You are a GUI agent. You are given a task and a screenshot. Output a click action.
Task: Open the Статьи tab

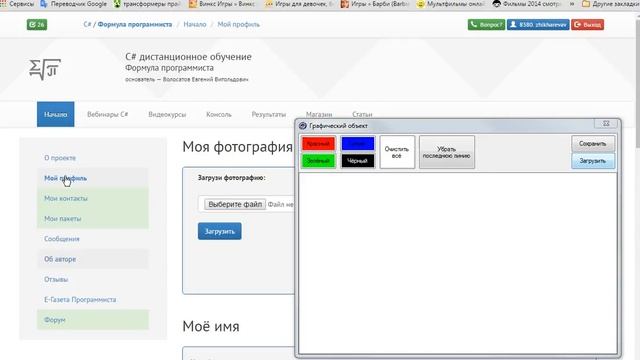pos(362,114)
